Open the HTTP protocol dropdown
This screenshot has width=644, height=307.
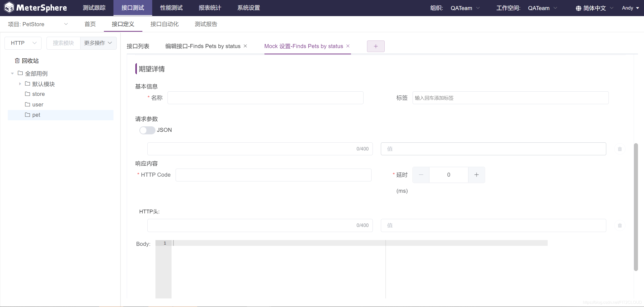tap(23, 43)
